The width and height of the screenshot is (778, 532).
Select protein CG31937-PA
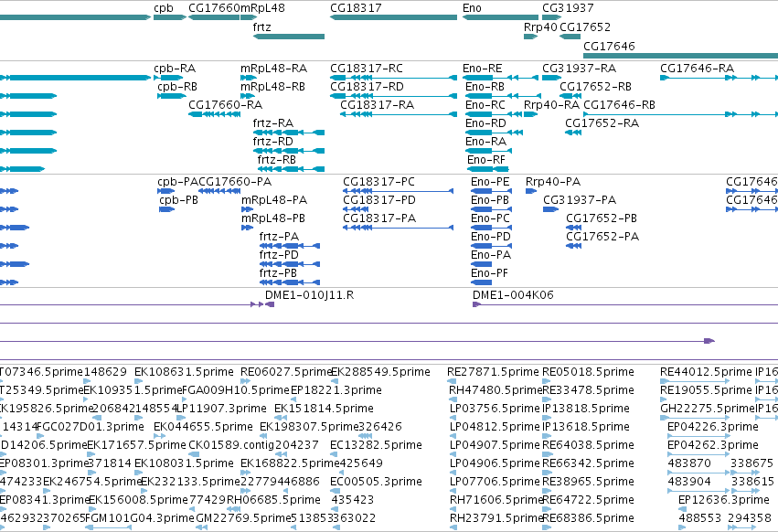point(580,200)
